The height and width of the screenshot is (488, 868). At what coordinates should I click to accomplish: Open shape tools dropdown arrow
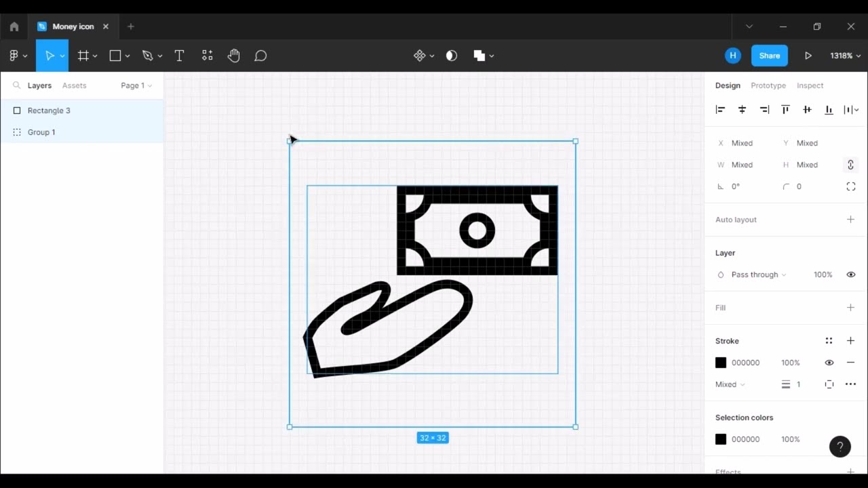click(x=127, y=56)
